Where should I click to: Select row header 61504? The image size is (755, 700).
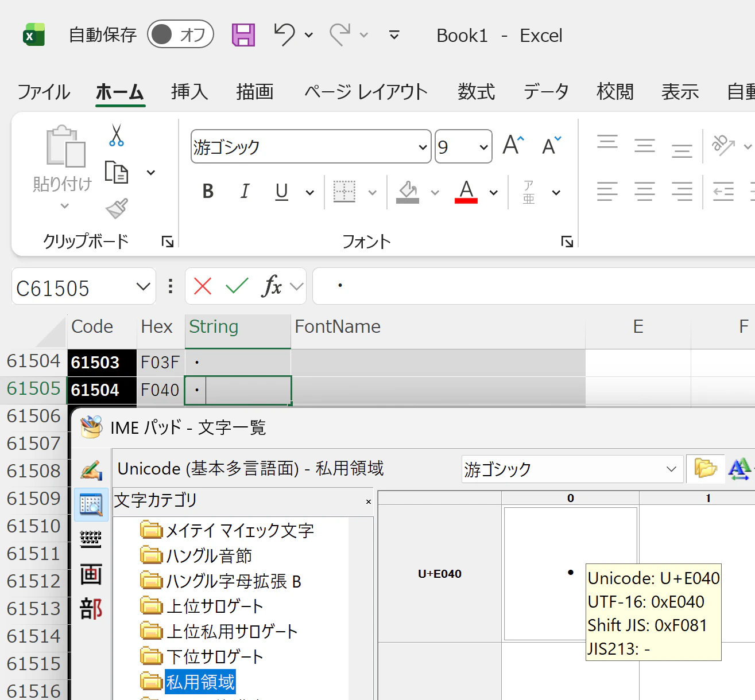(x=33, y=361)
